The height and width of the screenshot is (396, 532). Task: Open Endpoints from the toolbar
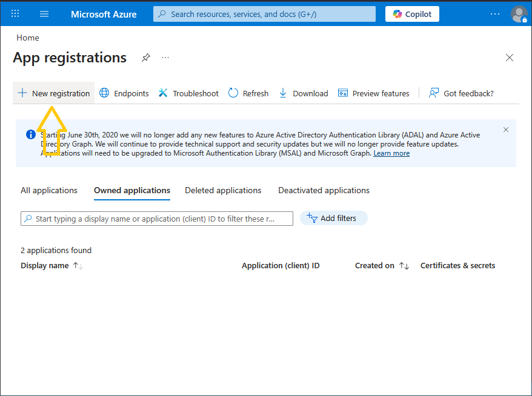(124, 93)
